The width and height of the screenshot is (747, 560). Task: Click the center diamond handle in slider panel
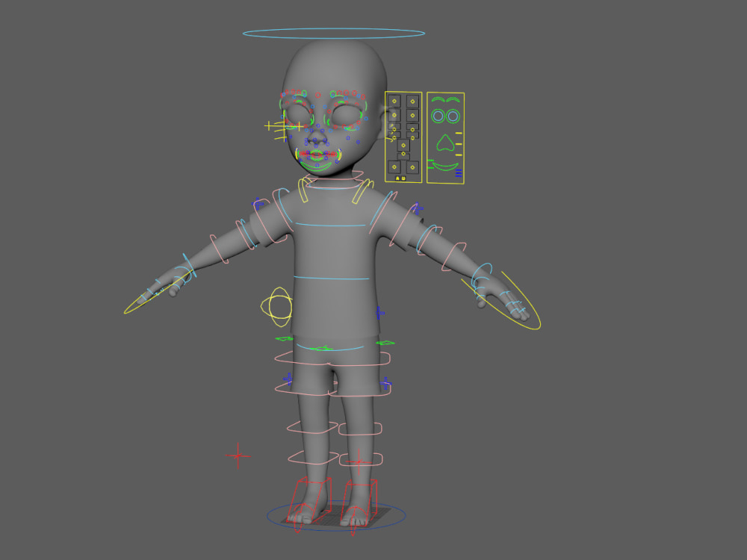tap(403, 146)
